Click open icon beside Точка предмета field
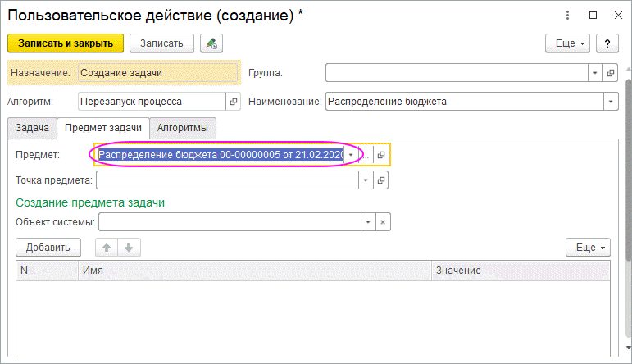Image resolution: width=632 pixels, height=364 pixels. click(x=381, y=180)
